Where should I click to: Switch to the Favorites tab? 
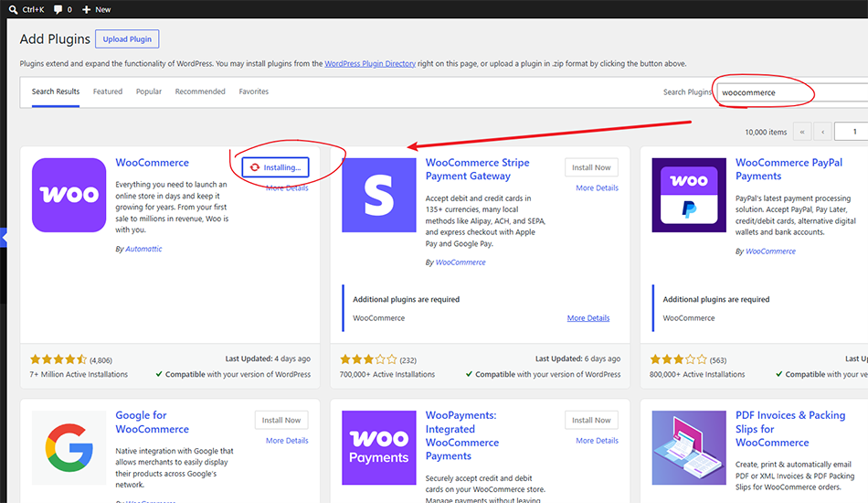pyautogui.click(x=253, y=91)
